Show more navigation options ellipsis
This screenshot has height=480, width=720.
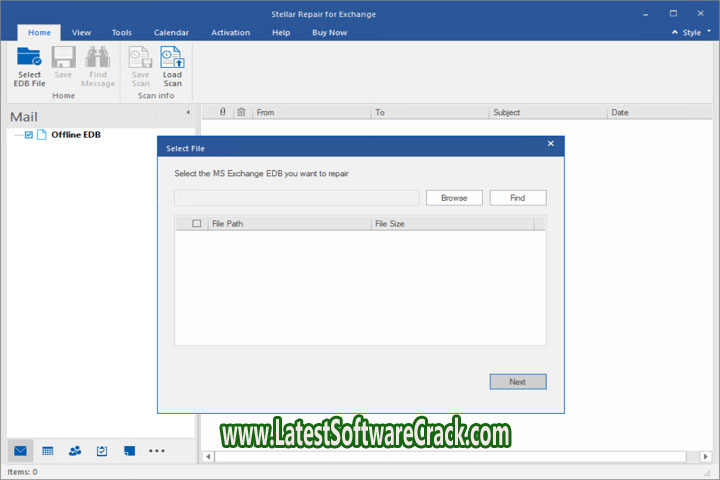(x=157, y=451)
